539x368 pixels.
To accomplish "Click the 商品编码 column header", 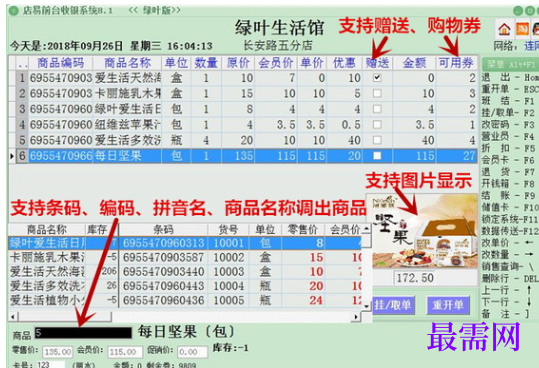I will point(60,63).
